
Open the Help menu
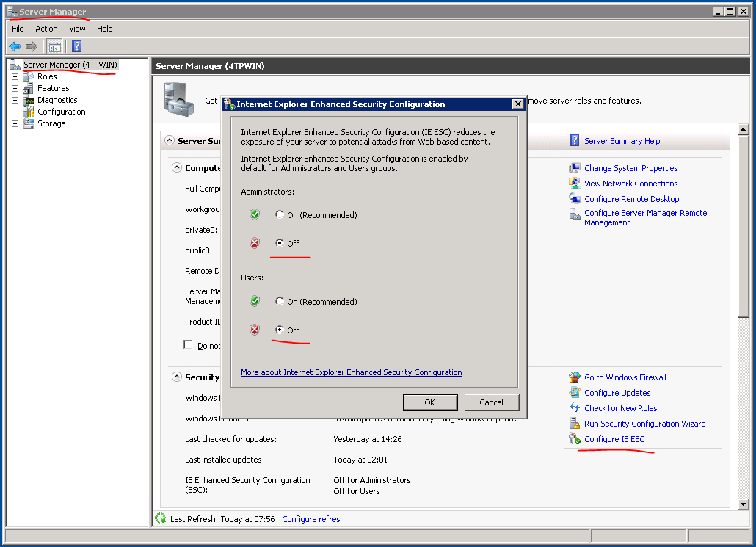click(x=105, y=29)
